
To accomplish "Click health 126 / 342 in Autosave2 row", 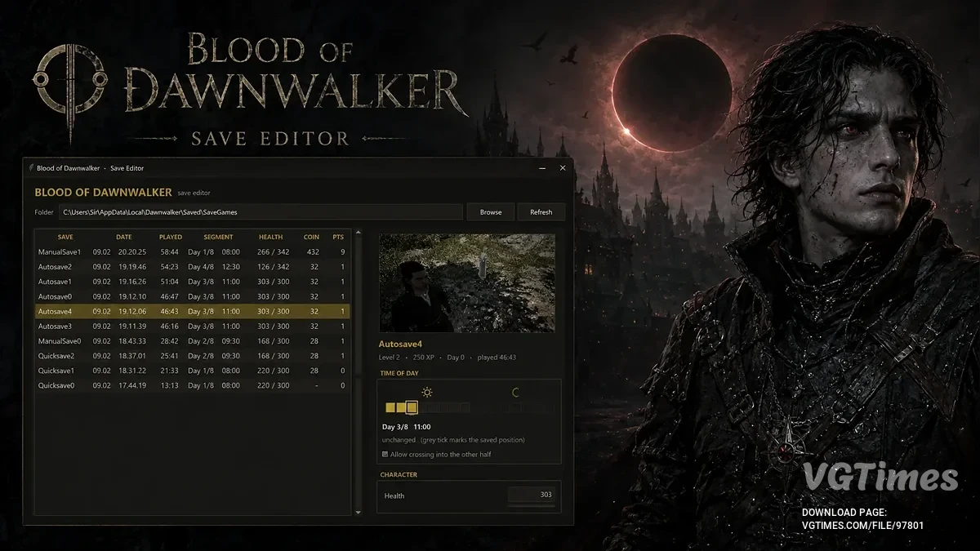I will pos(273,267).
